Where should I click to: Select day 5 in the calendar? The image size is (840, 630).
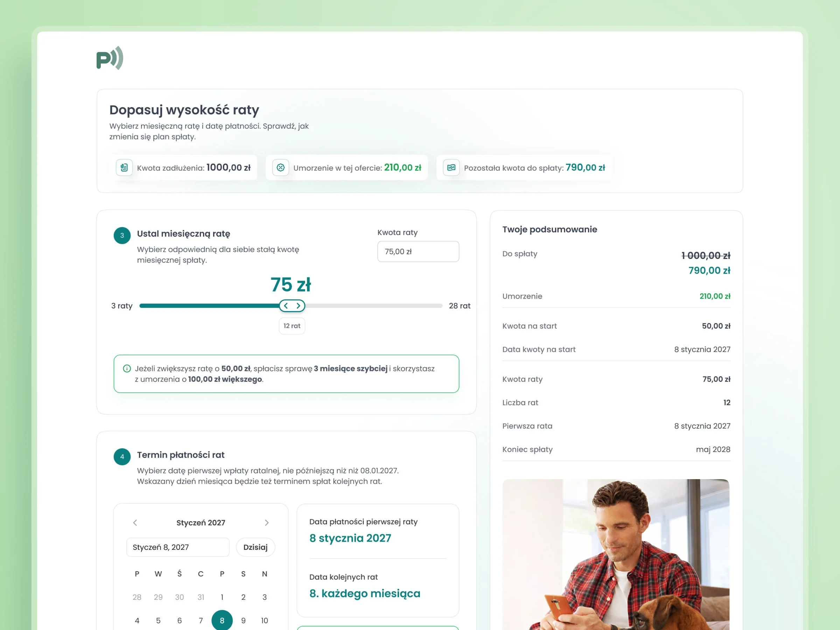(158, 621)
